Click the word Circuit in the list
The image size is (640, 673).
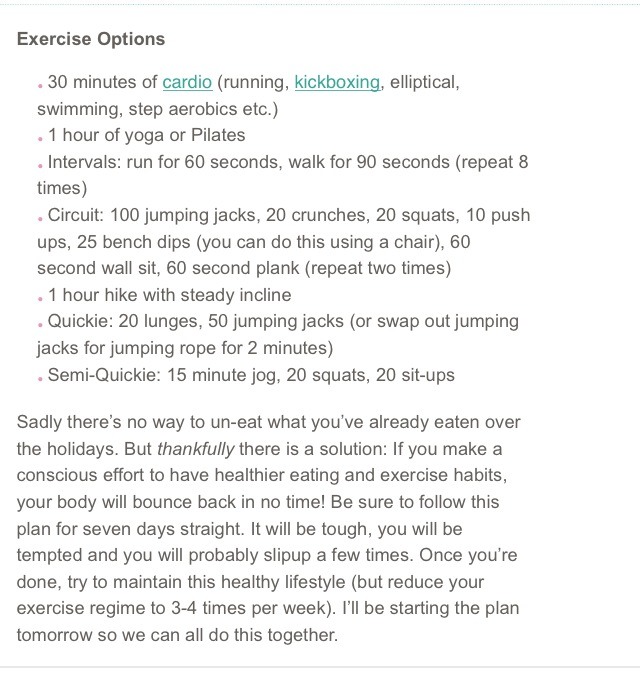pyautogui.click(x=76, y=215)
